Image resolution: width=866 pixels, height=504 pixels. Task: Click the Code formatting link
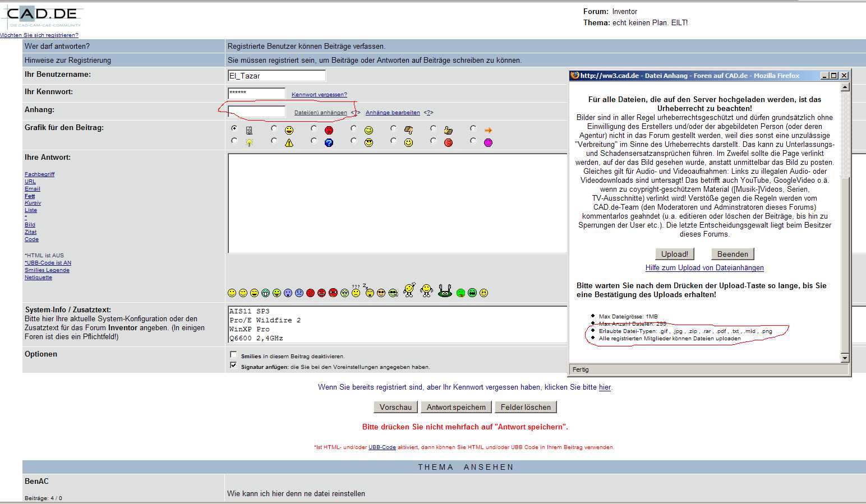click(31, 239)
